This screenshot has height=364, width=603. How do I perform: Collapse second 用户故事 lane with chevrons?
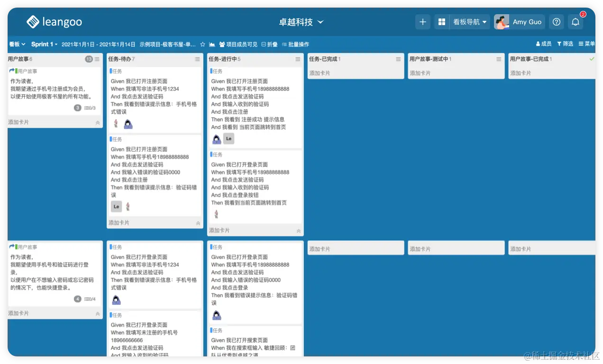pos(98,314)
